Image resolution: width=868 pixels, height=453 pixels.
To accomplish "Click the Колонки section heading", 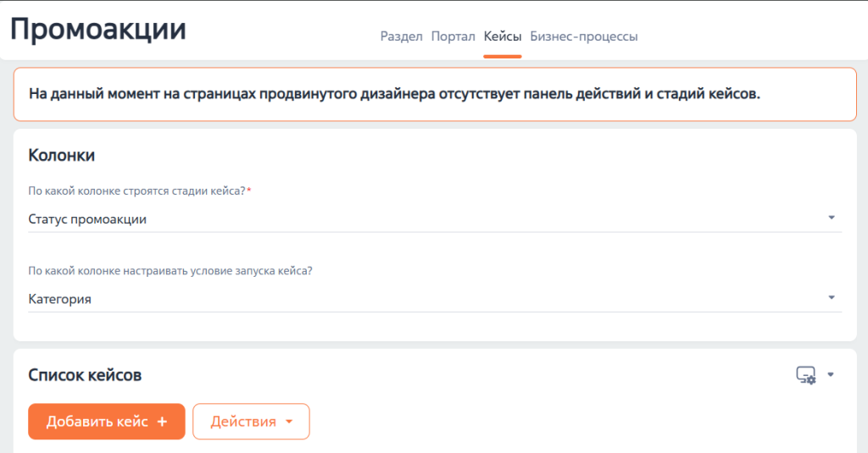I will pyautogui.click(x=61, y=156).
